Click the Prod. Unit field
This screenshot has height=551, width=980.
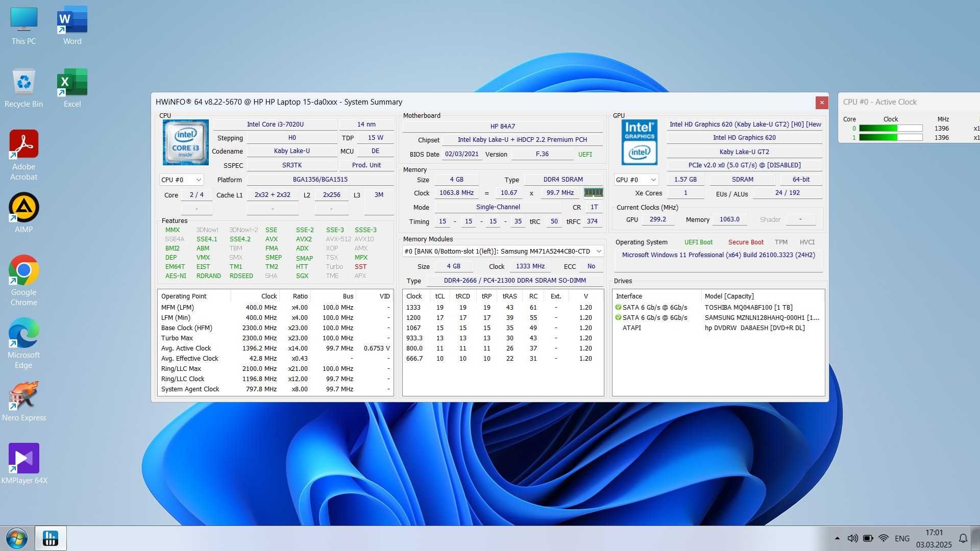[366, 165]
